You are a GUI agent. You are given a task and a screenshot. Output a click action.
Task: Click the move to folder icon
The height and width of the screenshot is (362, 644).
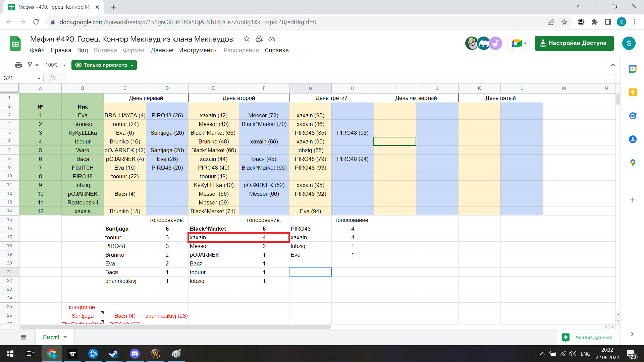pyautogui.click(x=259, y=39)
